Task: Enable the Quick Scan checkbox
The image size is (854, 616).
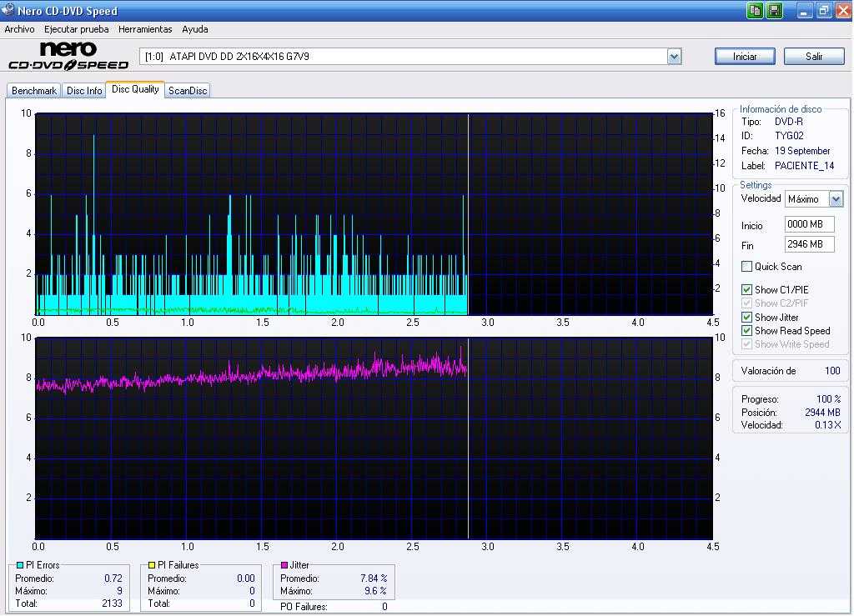Action: [x=746, y=267]
